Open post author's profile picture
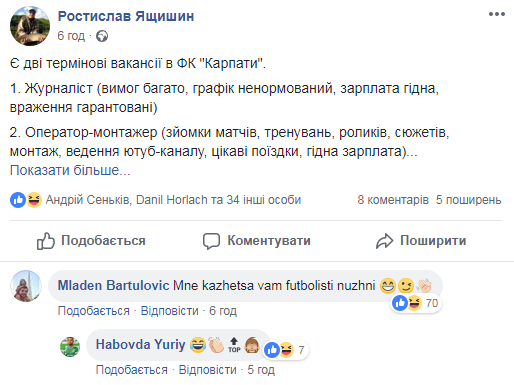The image size is (514, 385). (30, 26)
